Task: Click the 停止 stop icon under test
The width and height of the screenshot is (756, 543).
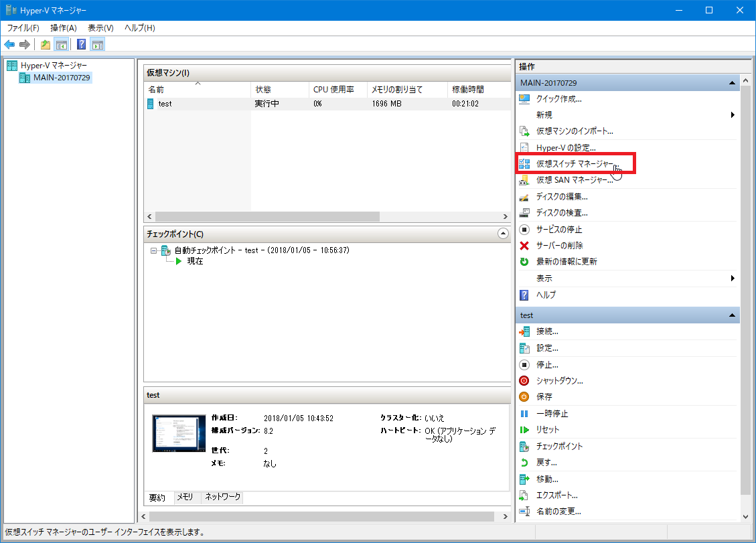Action: pos(524,365)
